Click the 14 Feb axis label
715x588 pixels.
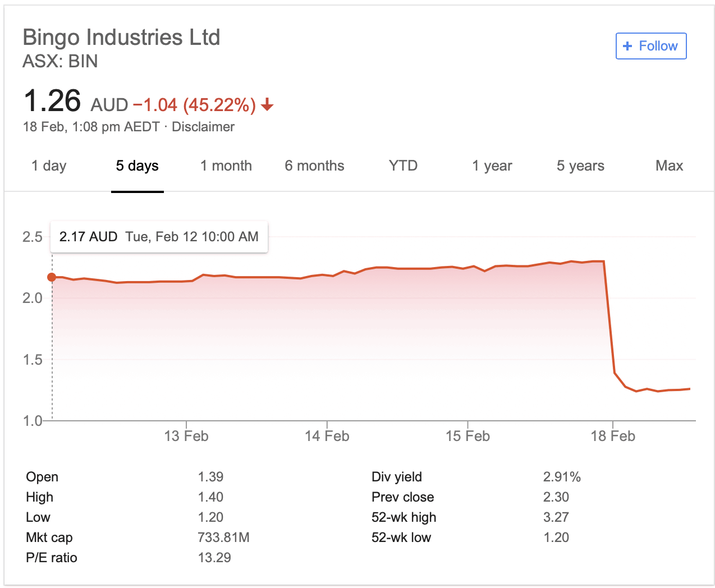click(x=327, y=436)
